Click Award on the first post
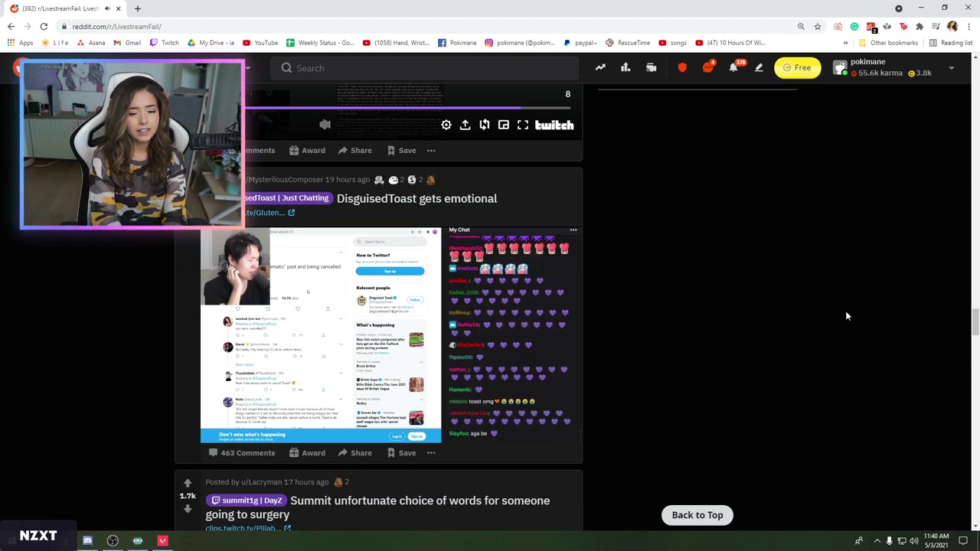The width and height of the screenshot is (980, 551). [x=307, y=151]
